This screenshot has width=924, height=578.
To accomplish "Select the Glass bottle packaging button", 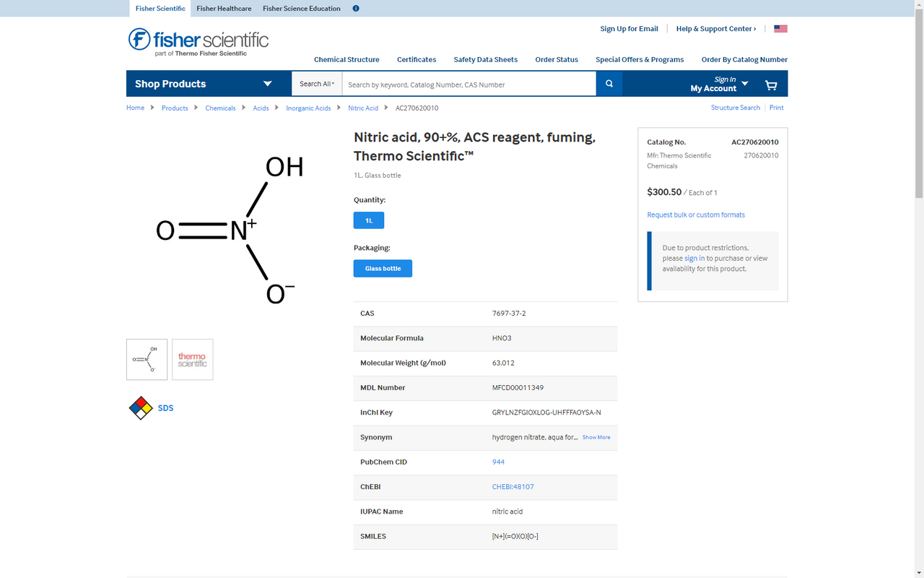I will point(383,268).
